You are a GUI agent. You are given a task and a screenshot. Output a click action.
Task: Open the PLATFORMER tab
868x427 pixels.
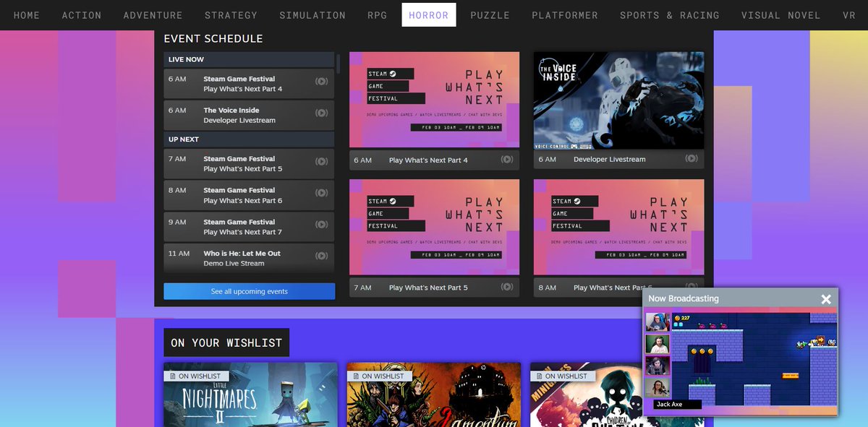pos(565,14)
